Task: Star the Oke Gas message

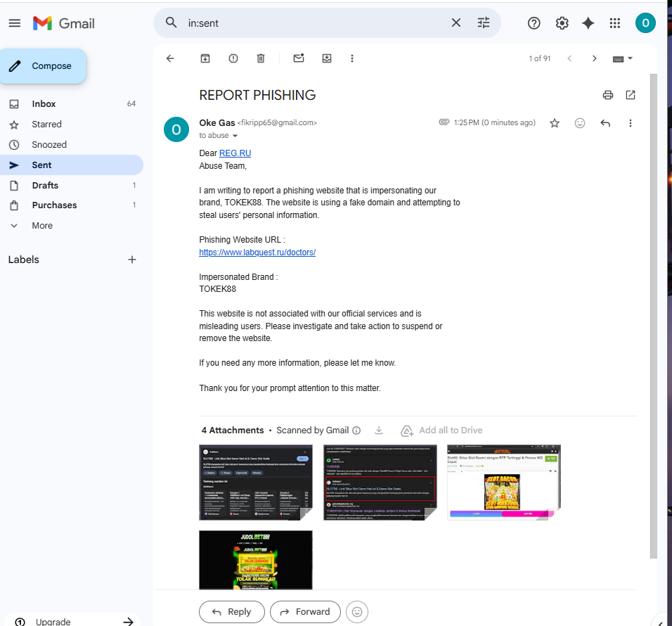Action: 555,124
